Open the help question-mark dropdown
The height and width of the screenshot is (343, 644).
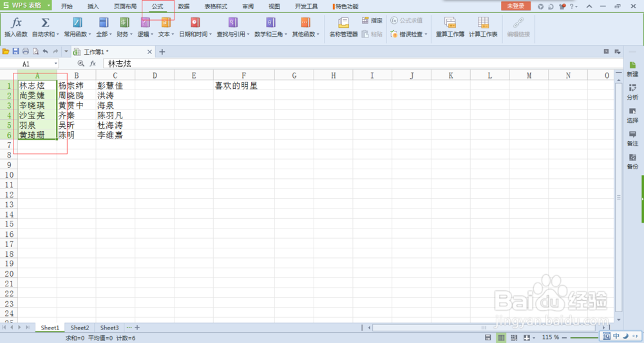tap(573, 6)
